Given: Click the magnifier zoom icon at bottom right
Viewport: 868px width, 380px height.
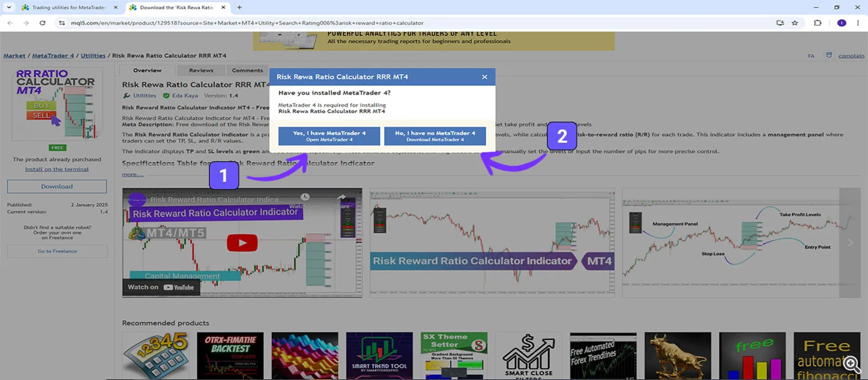Looking at the screenshot, I should coord(851,364).
